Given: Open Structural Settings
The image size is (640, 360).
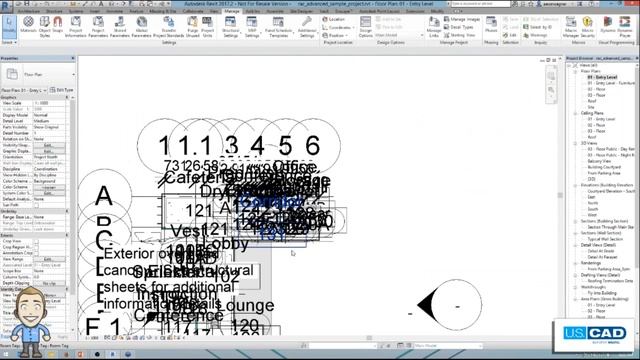Looking at the screenshot, I should click(x=231, y=27).
